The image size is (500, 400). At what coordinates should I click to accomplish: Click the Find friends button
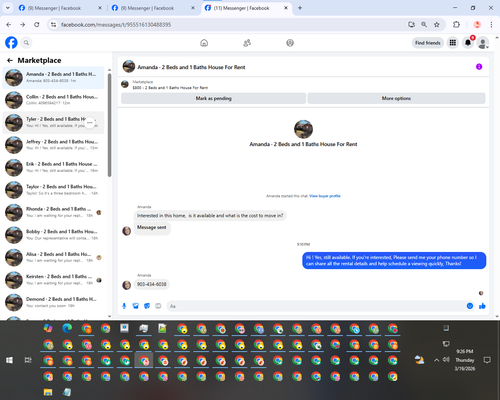click(x=428, y=43)
